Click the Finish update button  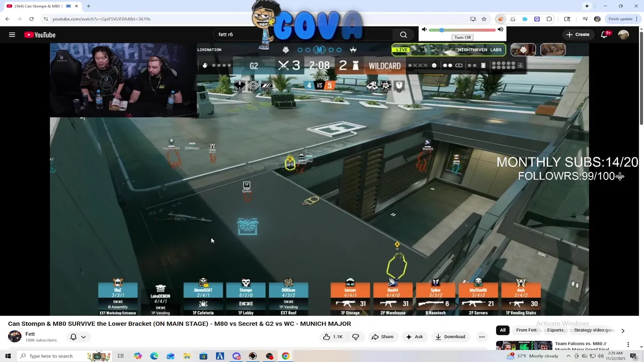coord(620,19)
